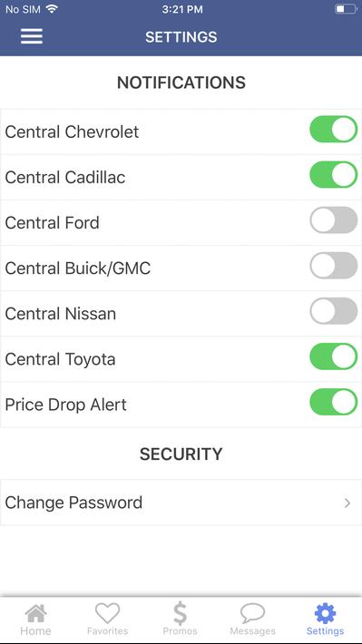Enable Central Buick/GMC notifications switch
This screenshot has width=362, height=644.
(333, 266)
